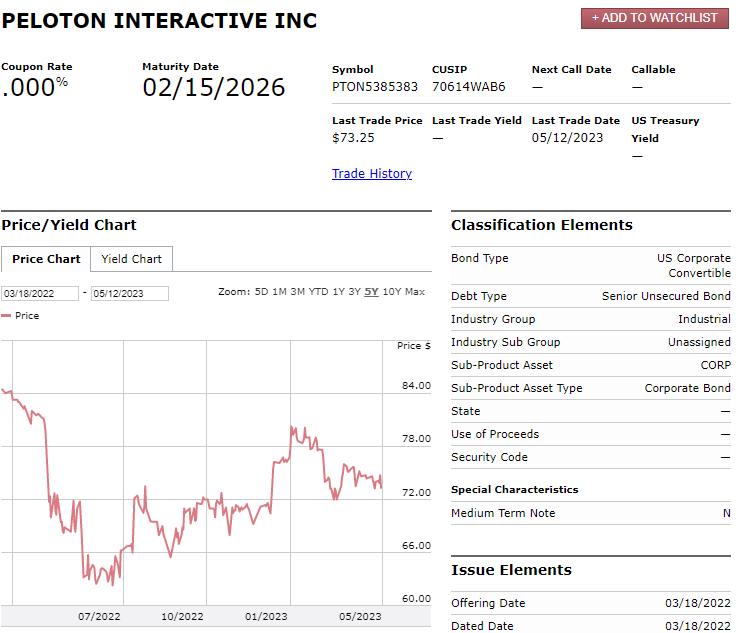Click the last trade price $73.25

(x=353, y=138)
